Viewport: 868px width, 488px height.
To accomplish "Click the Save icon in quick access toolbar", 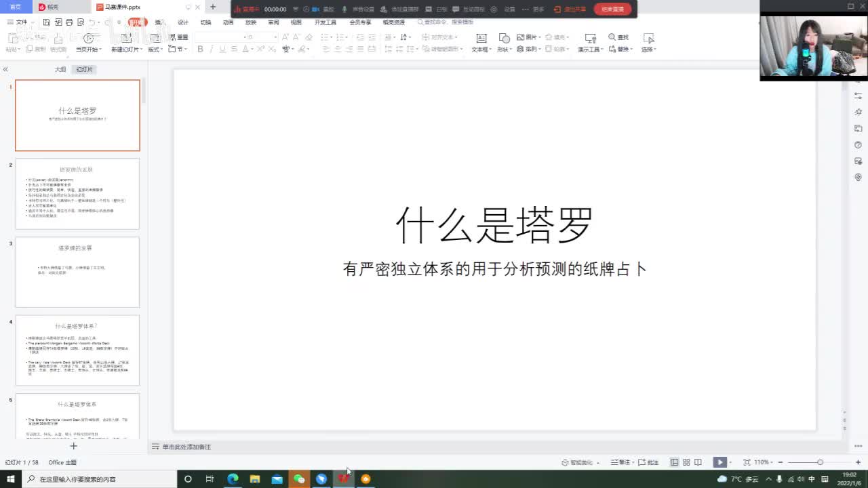I will coord(47,22).
